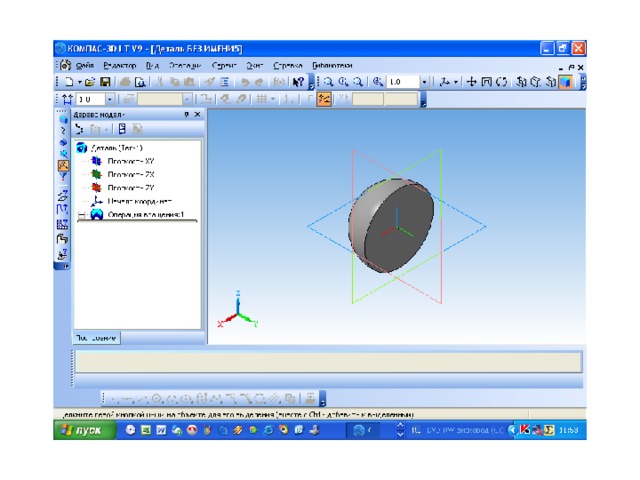Open the step value dropdown in second toolbar
The height and width of the screenshot is (480, 640).
pos(109,99)
